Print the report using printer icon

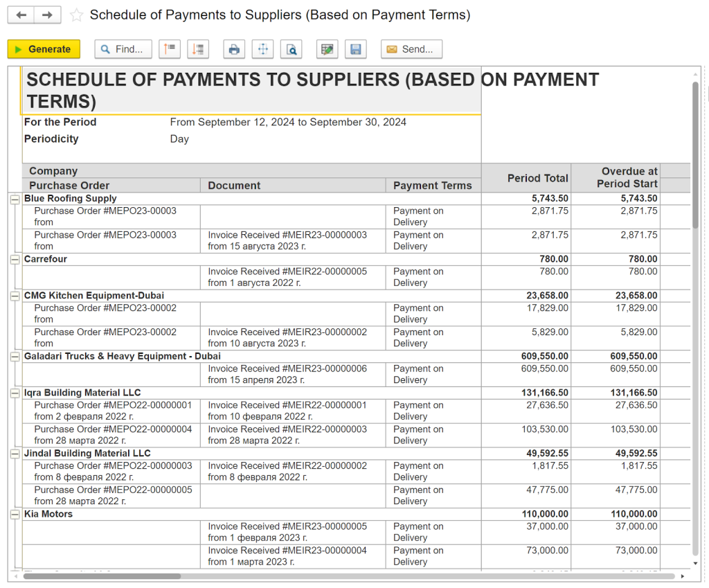click(x=234, y=49)
